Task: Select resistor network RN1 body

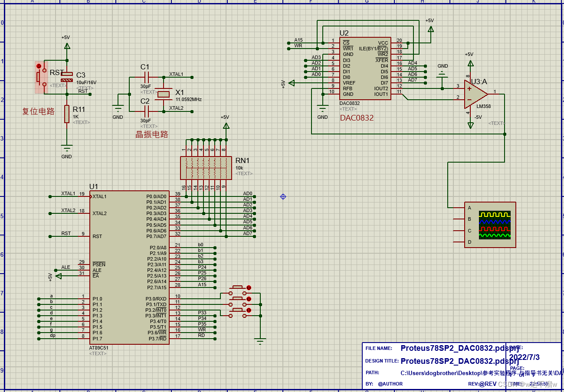Action: (207, 168)
